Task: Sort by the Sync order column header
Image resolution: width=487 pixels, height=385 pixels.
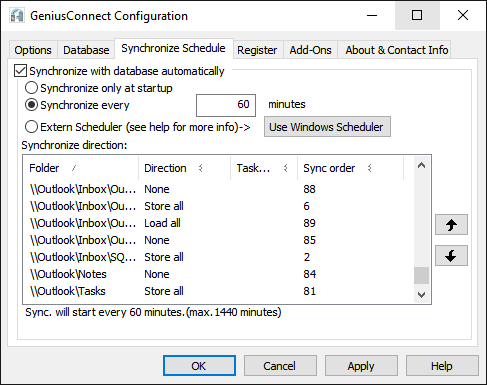Action: [x=350, y=168]
